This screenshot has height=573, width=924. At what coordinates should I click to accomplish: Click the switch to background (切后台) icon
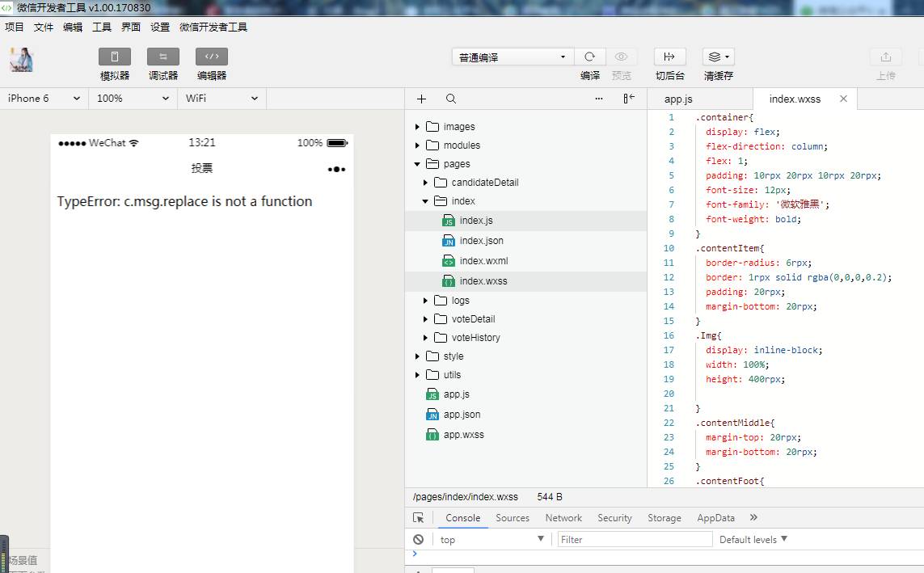point(669,57)
